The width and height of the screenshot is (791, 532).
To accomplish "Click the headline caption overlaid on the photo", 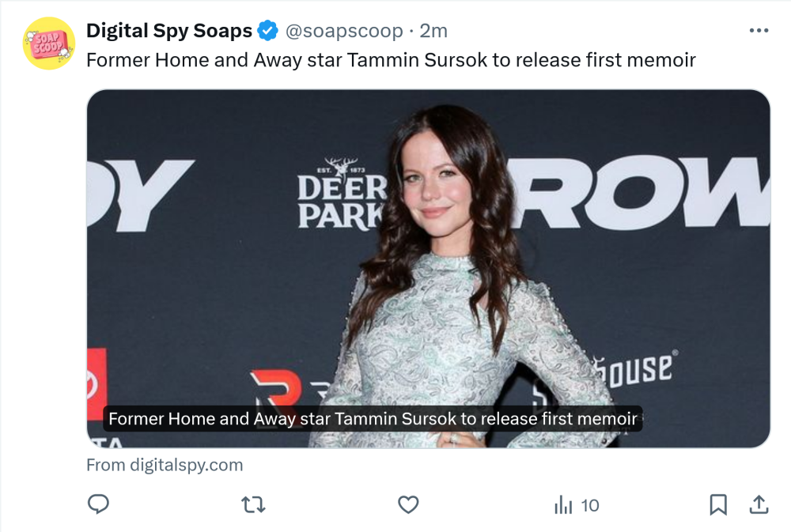I will pyautogui.click(x=373, y=419).
